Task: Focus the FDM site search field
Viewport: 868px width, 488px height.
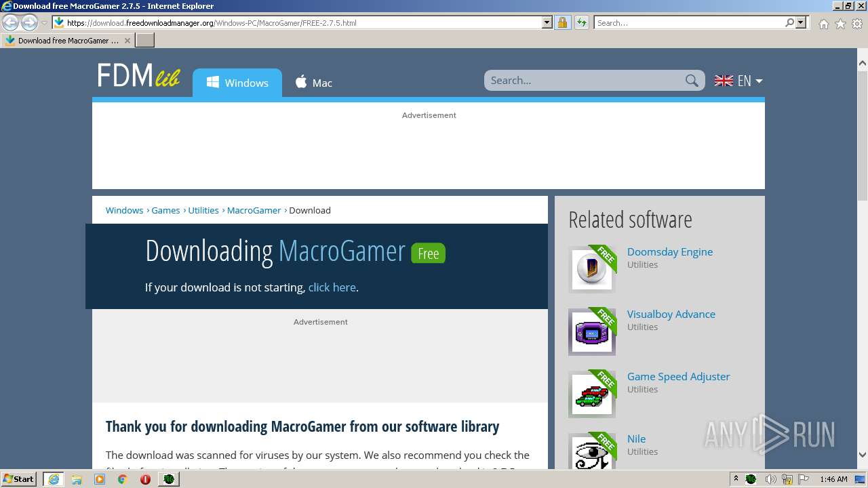Action: (585, 81)
